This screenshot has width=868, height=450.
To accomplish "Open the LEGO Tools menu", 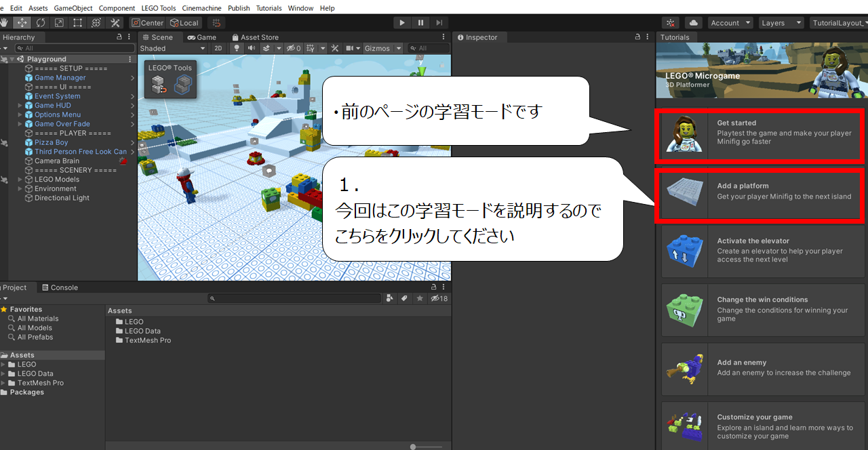I will pos(158,8).
